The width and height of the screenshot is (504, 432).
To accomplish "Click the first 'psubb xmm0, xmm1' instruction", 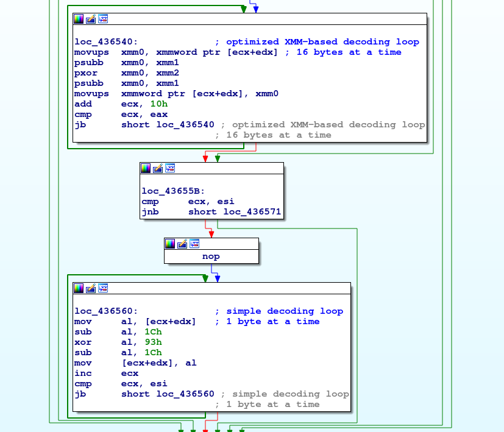I will (127, 62).
